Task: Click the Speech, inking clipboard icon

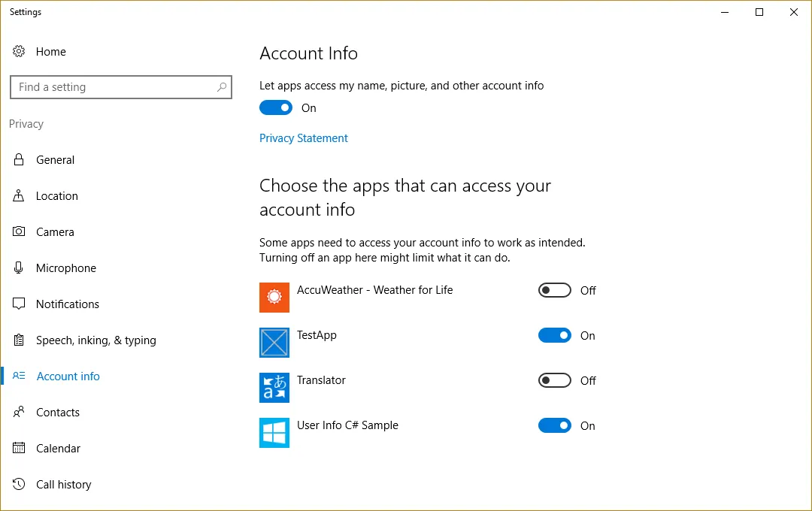Action: click(19, 340)
